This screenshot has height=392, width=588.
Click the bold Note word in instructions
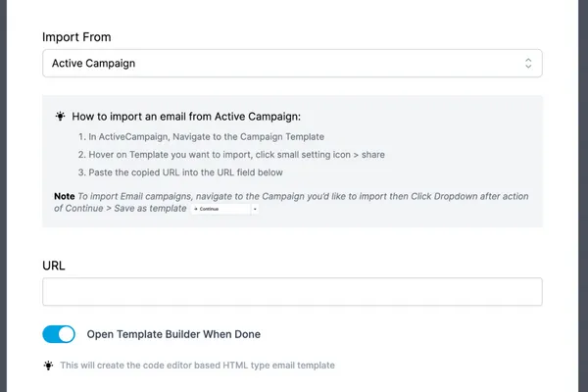tap(65, 196)
